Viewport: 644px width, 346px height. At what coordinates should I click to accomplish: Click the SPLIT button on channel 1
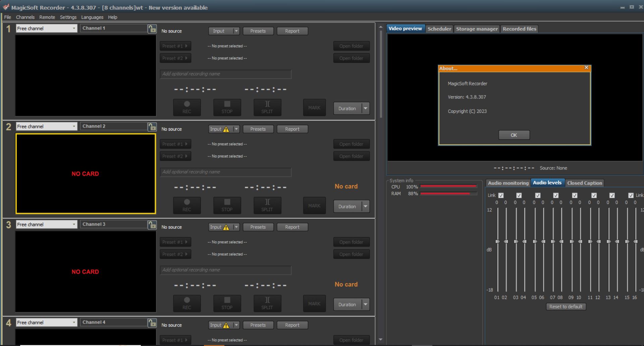267,107
